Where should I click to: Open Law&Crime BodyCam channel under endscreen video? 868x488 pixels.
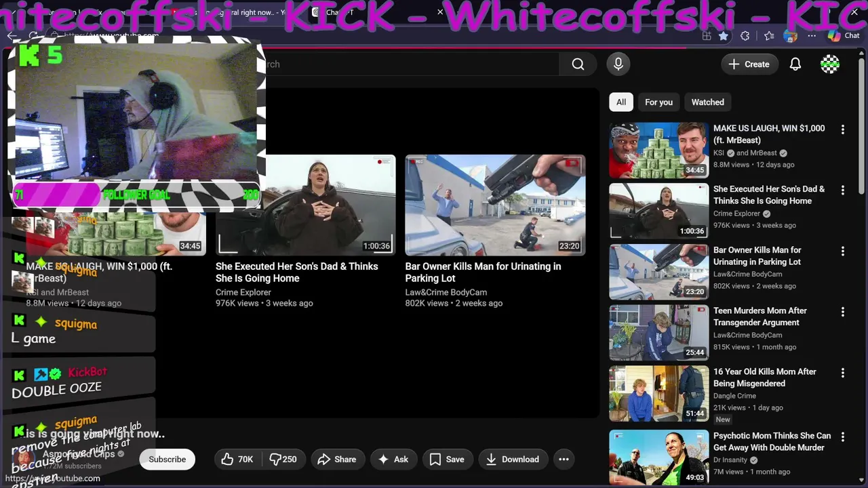coord(446,292)
